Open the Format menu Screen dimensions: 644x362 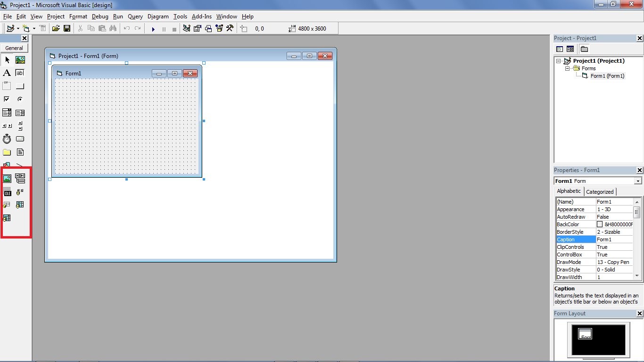(x=78, y=16)
